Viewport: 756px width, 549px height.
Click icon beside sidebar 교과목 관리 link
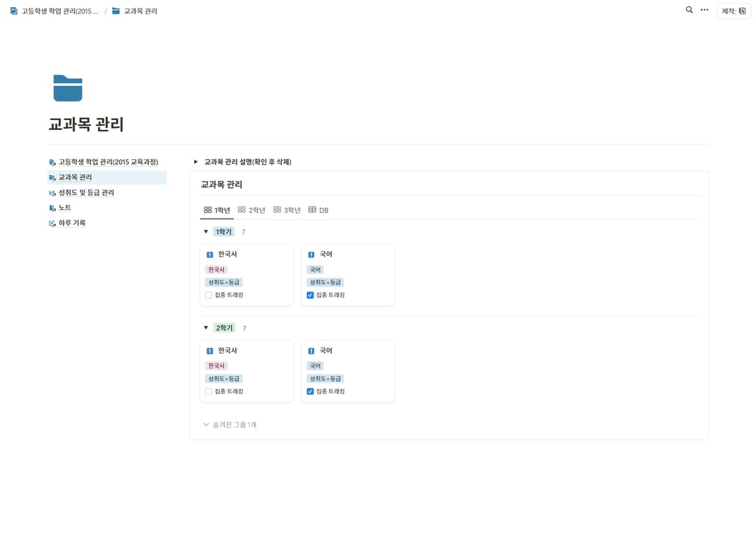click(x=52, y=178)
